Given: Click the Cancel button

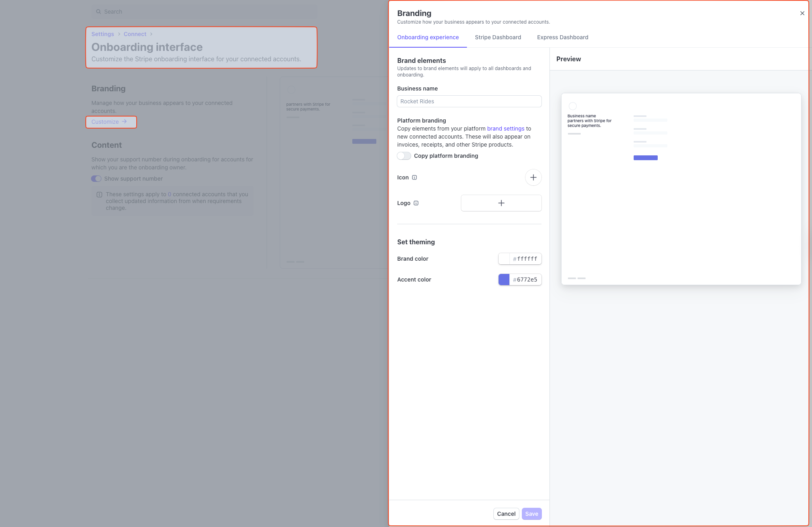Looking at the screenshot, I should point(506,514).
